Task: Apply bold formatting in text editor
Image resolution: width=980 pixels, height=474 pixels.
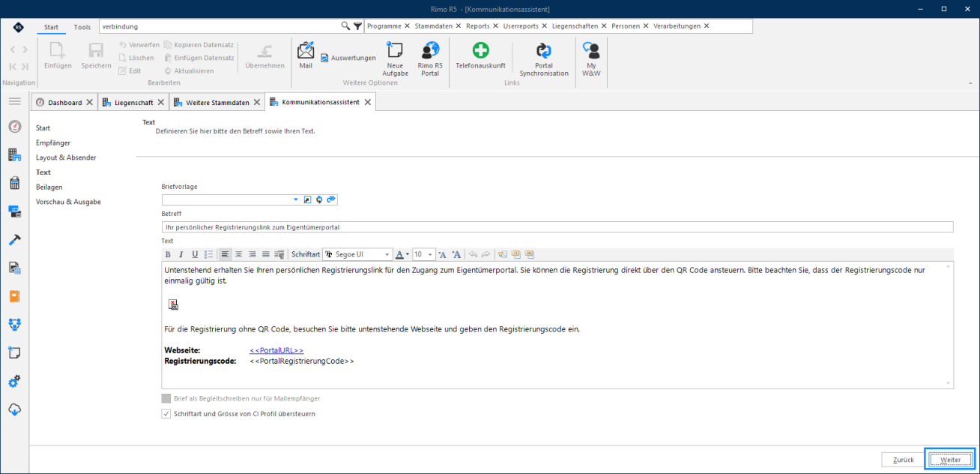Action: tap(168, 254)
